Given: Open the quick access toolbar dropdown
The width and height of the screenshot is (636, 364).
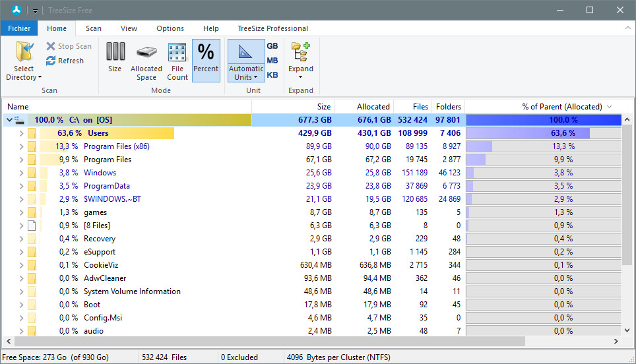Looking at the screenshot, I should (35, 11).
